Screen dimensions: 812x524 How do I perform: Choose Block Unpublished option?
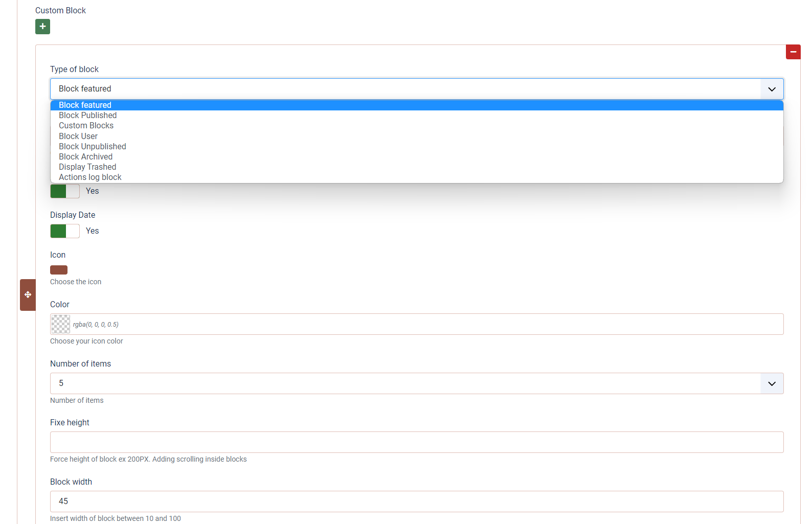417,147
